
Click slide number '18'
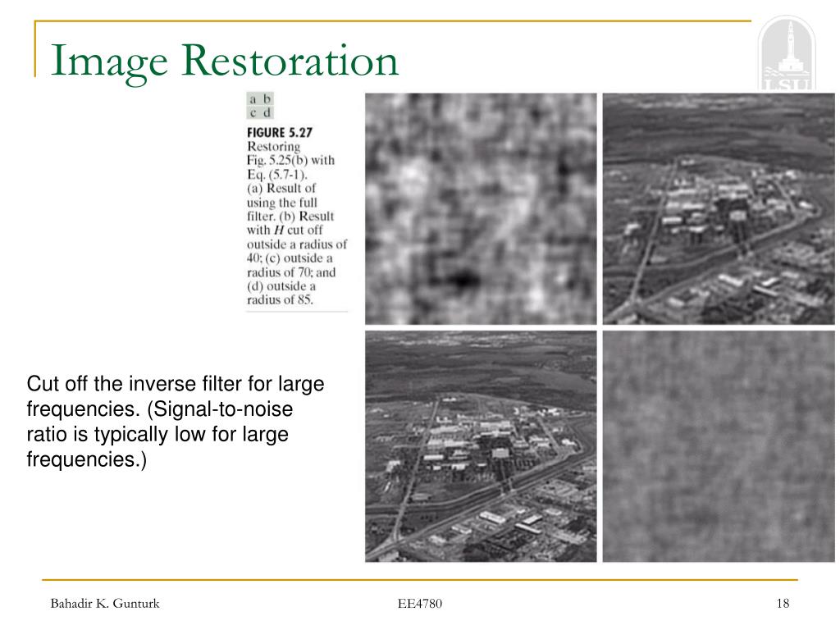click(x=783, y=604)
